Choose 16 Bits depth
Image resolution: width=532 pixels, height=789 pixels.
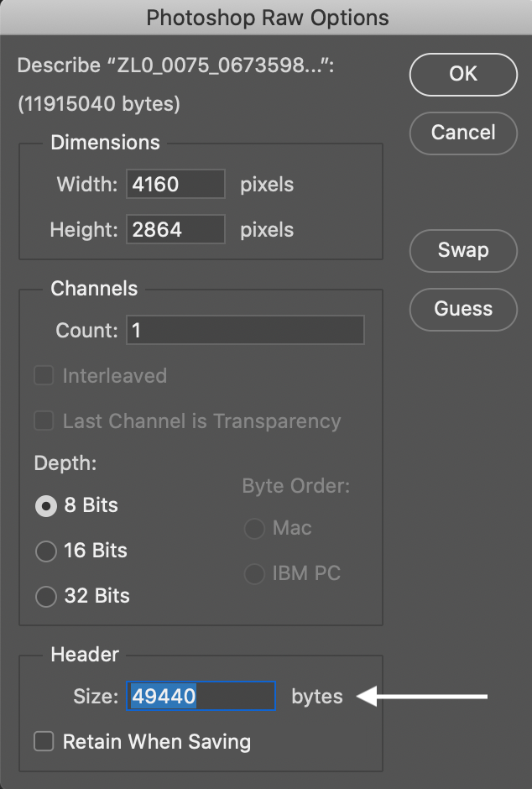click(45, 551)
